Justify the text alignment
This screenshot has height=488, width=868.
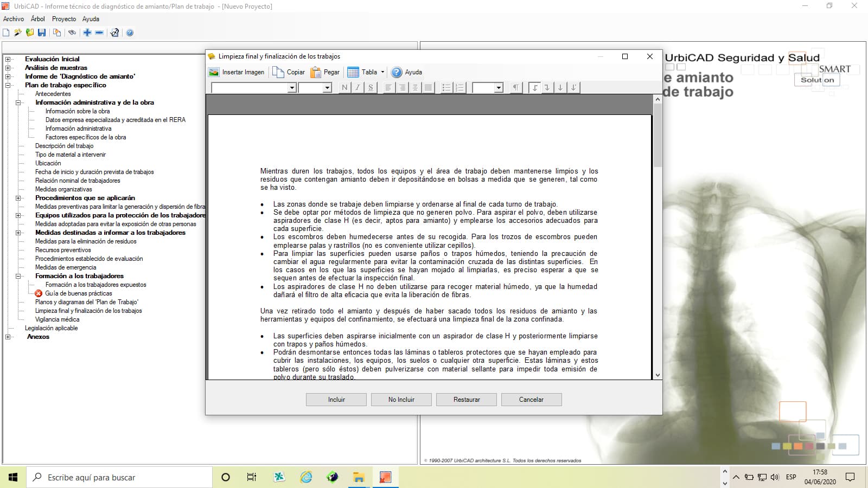pyautogui.click(x=428, y=87)
